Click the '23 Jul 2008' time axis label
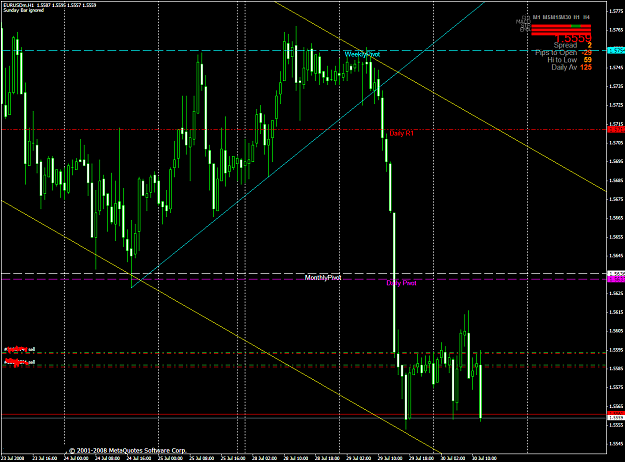This screenshot has width=625, height=462. (x=13, y=458)
